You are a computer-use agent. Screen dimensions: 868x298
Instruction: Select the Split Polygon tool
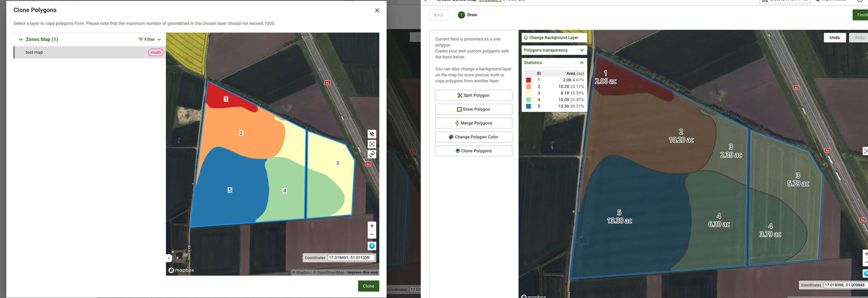[474, 95]
